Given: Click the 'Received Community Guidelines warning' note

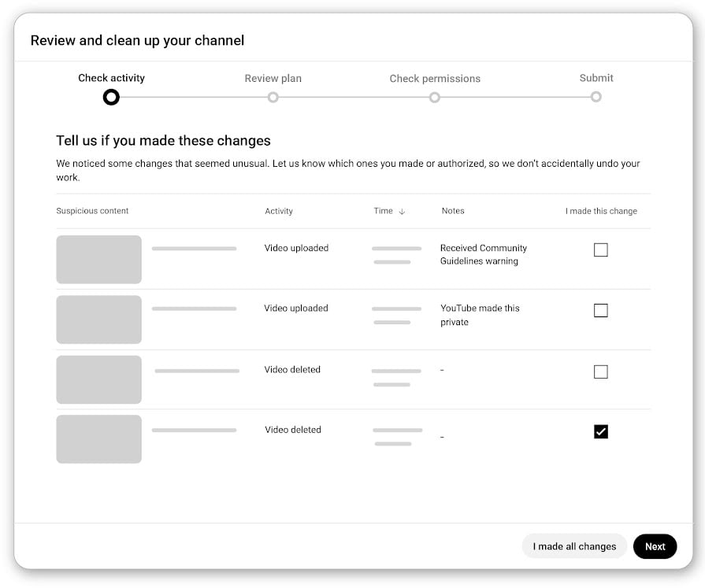Looking at the screenshot, I should (484, 254).
